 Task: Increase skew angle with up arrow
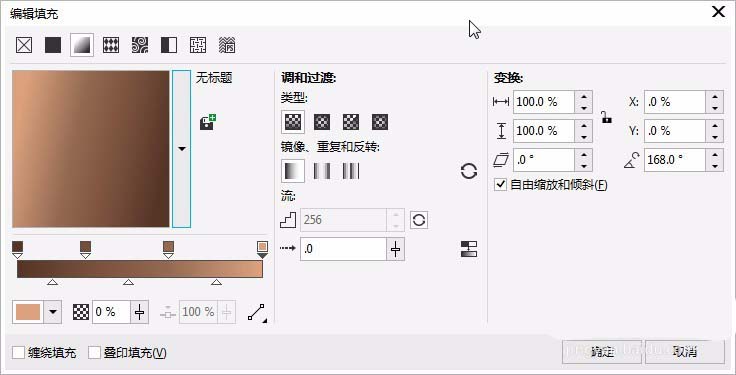click(x=583, y=155)
